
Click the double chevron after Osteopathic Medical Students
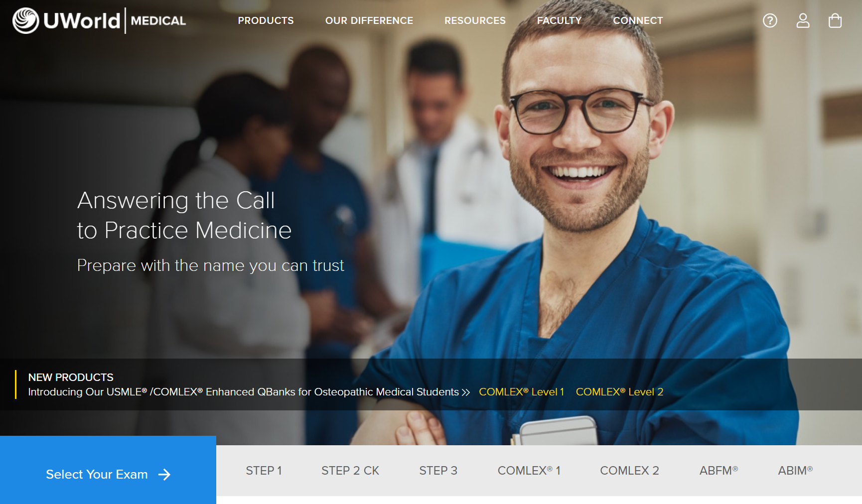coord(466,392)
